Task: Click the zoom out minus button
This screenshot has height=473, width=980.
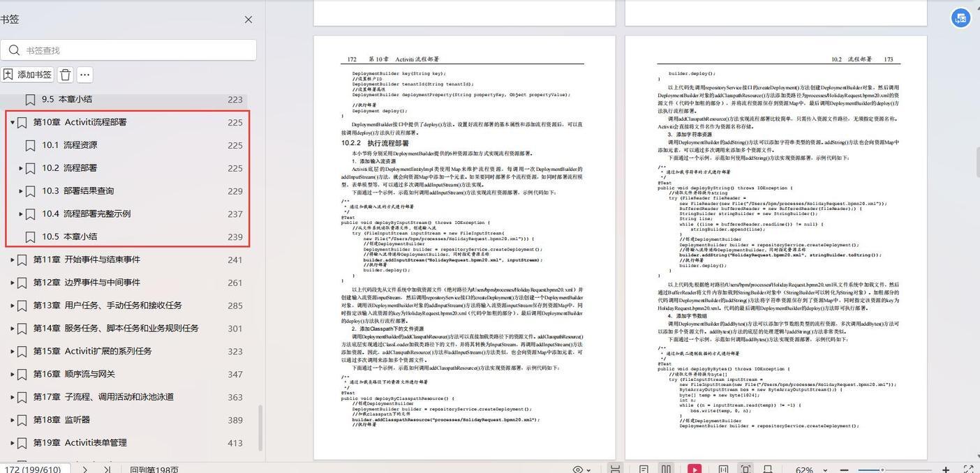Action: tap(845, 470)
